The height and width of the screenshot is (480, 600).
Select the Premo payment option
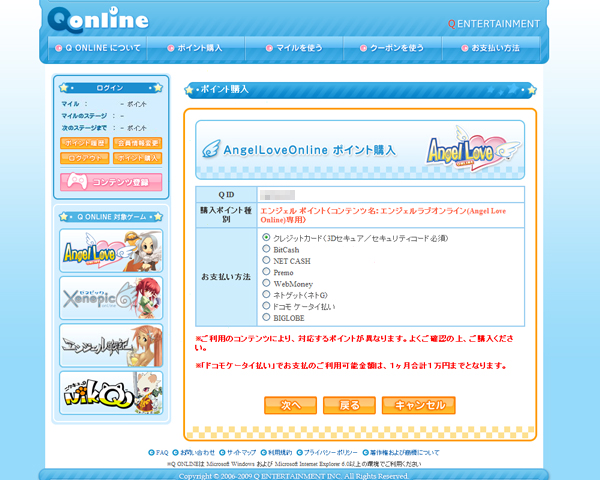266,271
